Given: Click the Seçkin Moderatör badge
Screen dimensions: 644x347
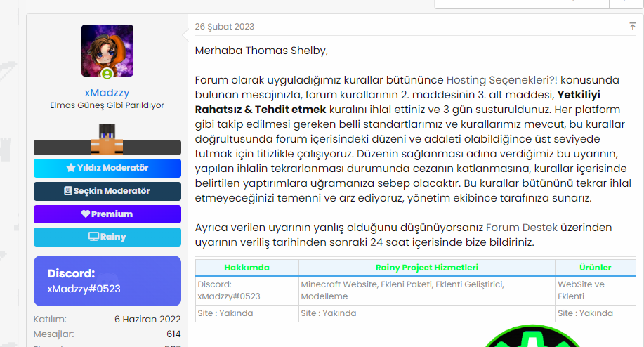Looking at the screenshot, I should tap(107, 191).
